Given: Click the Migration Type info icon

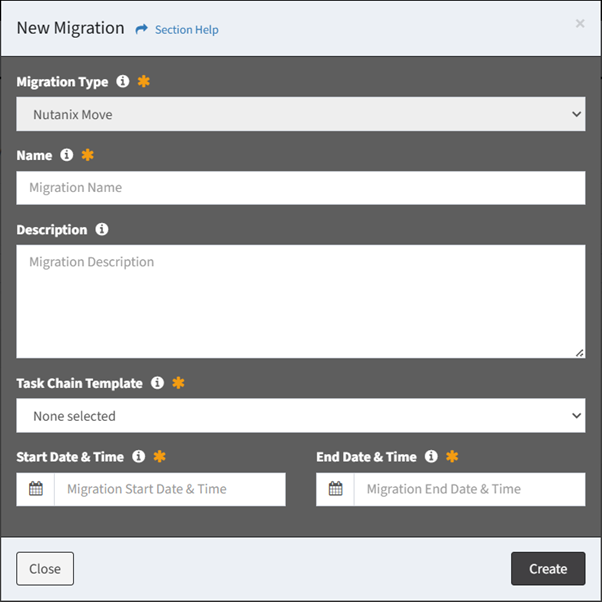Looking at the screenshot, I should point(123,81).
